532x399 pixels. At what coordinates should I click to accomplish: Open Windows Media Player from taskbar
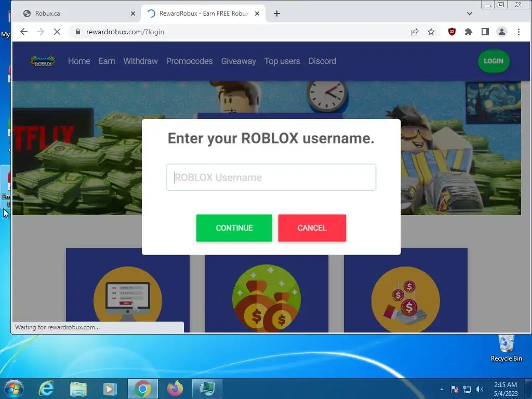tap(110, 389)
